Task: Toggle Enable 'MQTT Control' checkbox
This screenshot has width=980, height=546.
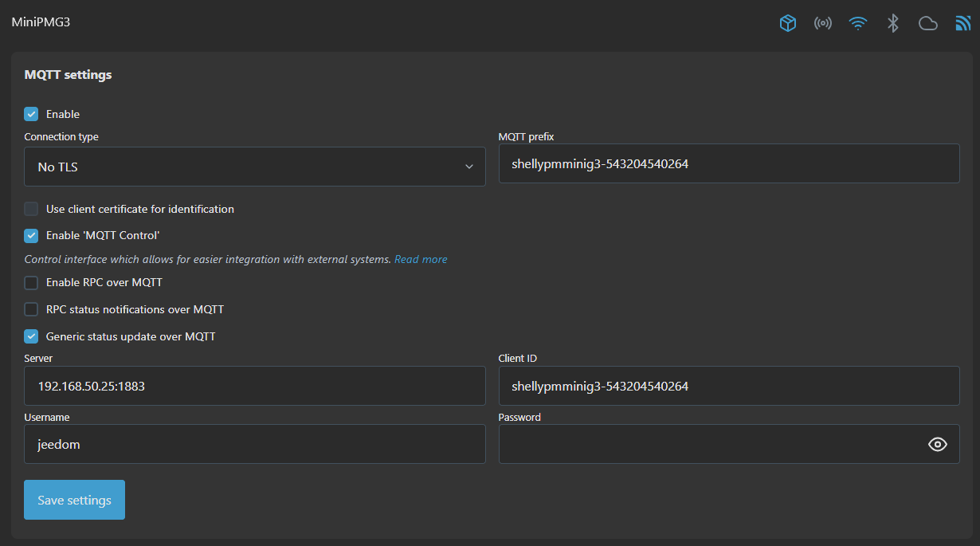Action: [x=31, y=235]
